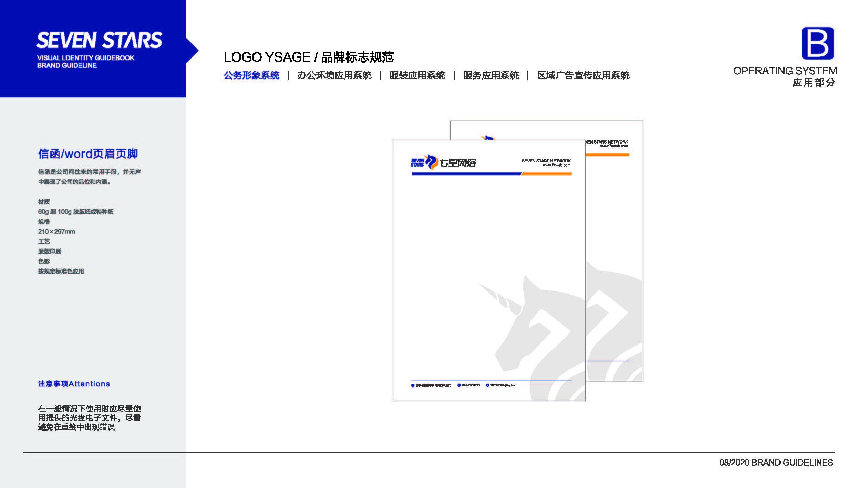Switch to the 办公环境应用系统 tab
Viewport: 868px width, 488px height.
(334, 75)
